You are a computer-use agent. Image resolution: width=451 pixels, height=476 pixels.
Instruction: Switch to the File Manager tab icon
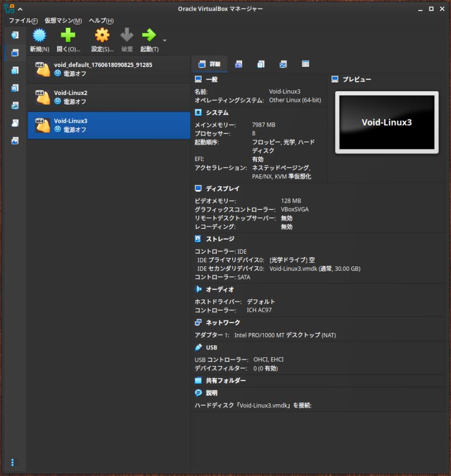[305, 64]
